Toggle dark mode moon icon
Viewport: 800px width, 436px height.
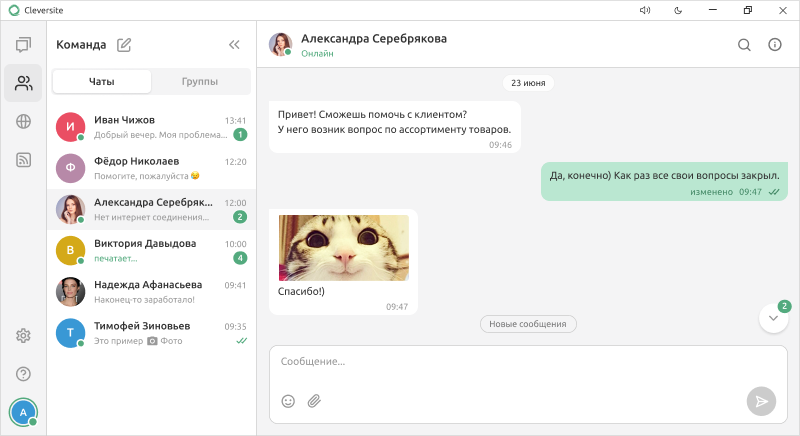tap(678, 10)
